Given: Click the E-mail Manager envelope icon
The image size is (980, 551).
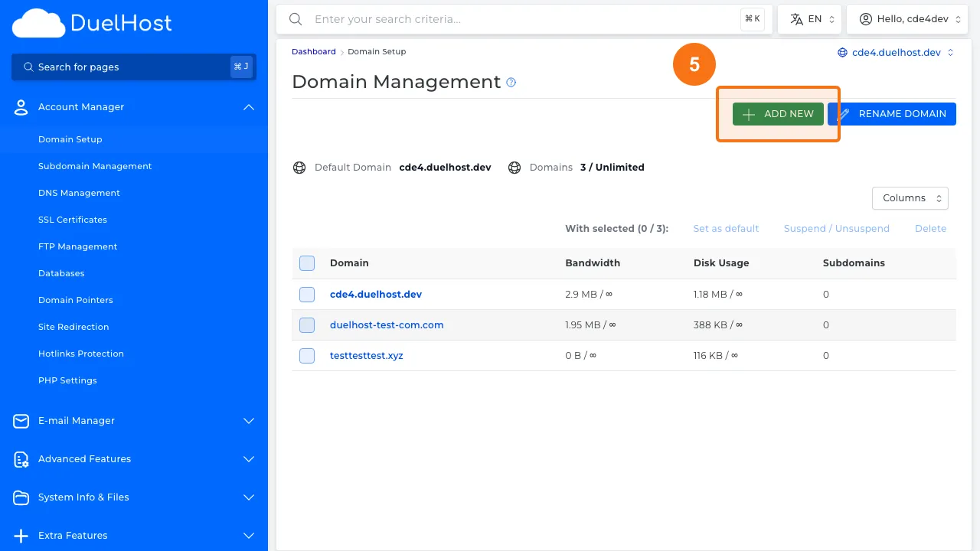Looking at the screenshot, I should (x=21, y=421).
